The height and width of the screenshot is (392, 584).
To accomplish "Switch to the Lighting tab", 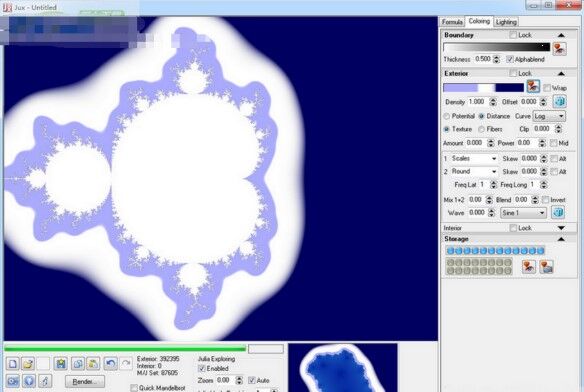I will [x=506, y=22].
